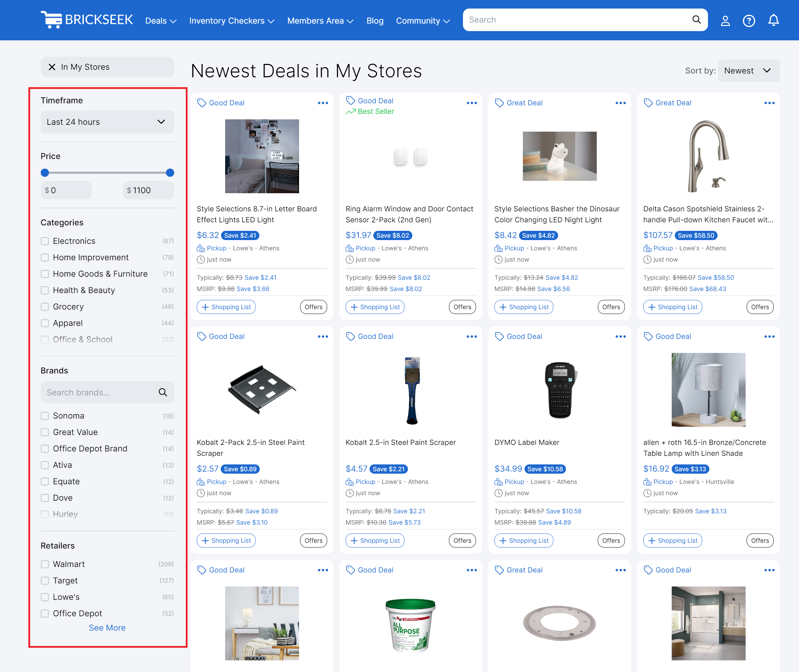Open more options on Ring Alarm card

tap(472, 103)
